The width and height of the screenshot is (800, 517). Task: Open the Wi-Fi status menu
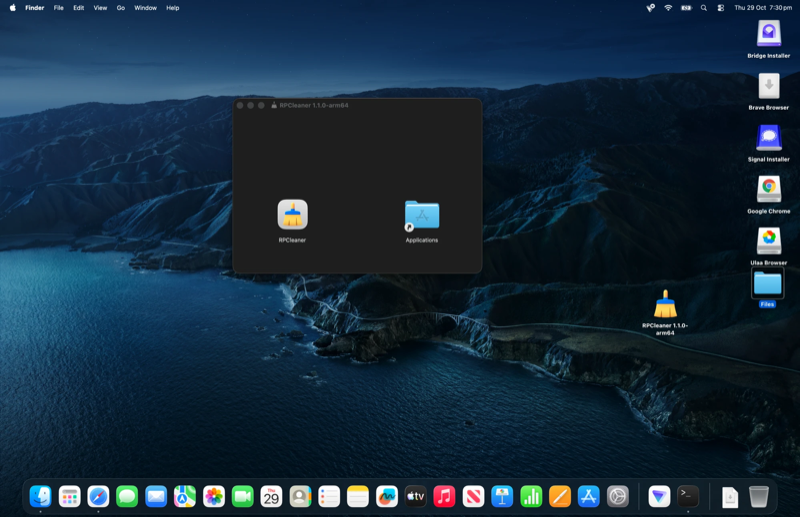tap(668, 8)
